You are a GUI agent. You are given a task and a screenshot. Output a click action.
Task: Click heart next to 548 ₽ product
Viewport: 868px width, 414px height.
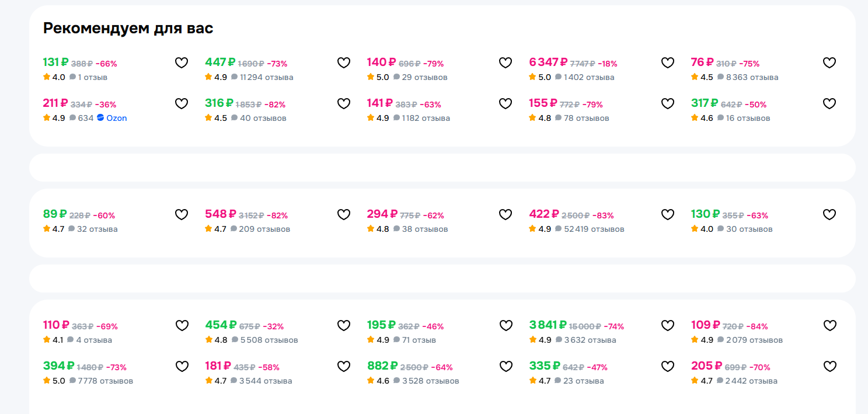tap(344, 215)
